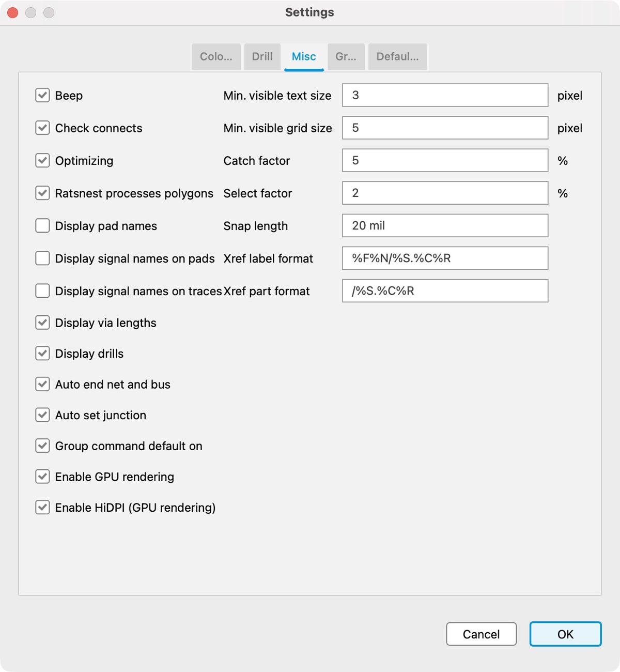The width and height of the screenshot is (620, 672).
Task: Cancel the Settings dialog
Action: 481,634
